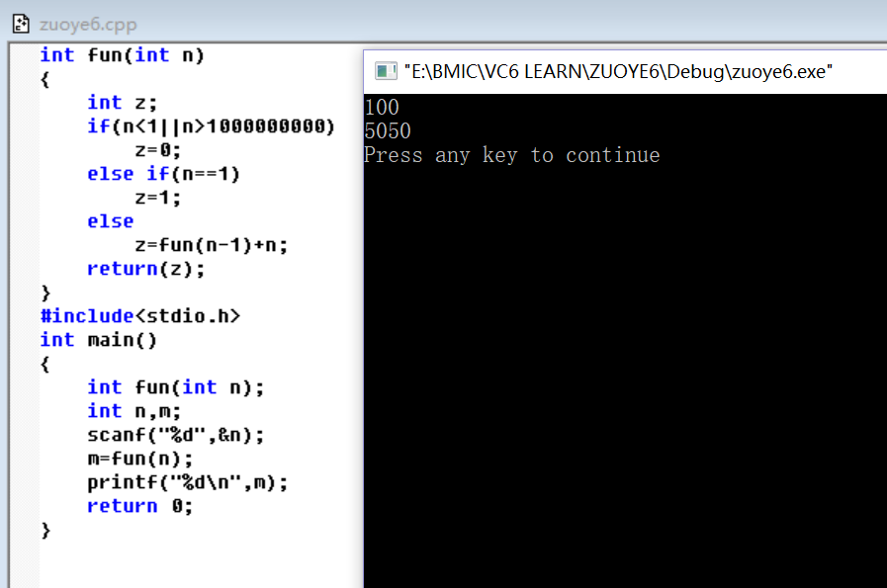The image size is (887, 588).
Task: Click the 5050 output in the console
Action: click(x=388, y=130)
